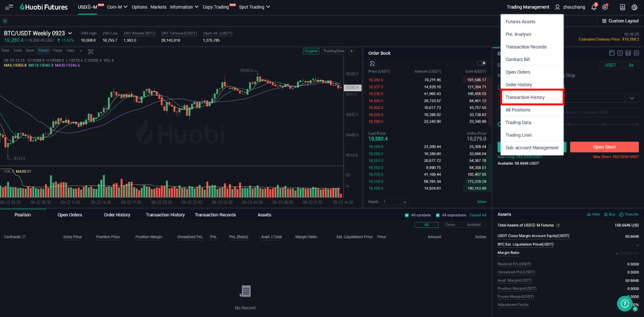
Task: Click the order book merge-depth icon
Action: pos(372,64)
